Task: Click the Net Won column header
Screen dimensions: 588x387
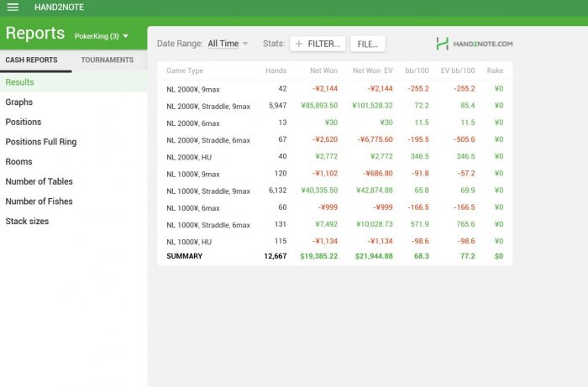Action: point(323,71)
